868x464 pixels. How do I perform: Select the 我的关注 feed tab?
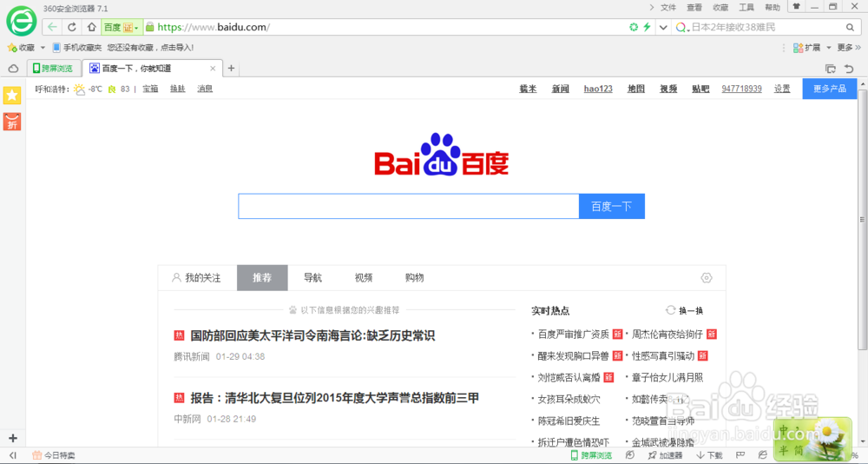(196, 278)
